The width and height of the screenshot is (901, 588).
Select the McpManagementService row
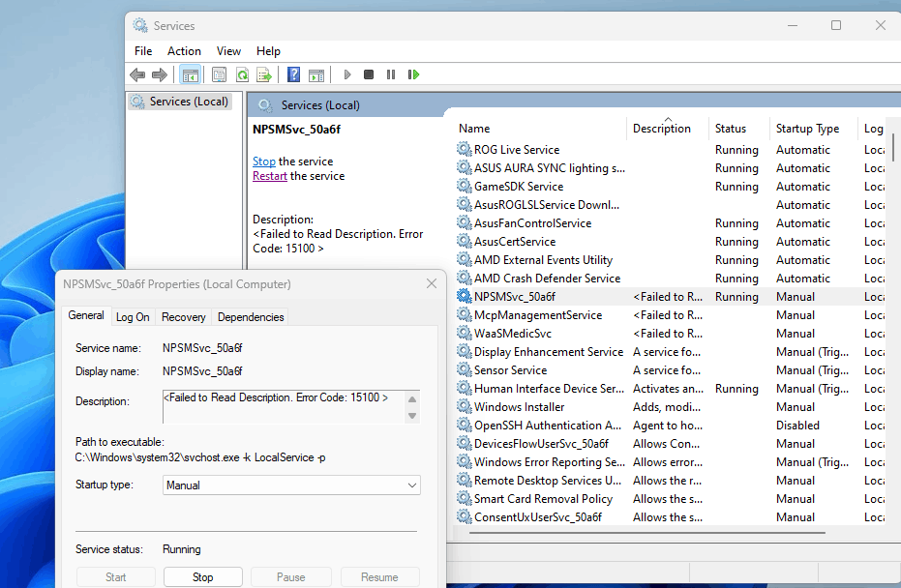(670, 314)
